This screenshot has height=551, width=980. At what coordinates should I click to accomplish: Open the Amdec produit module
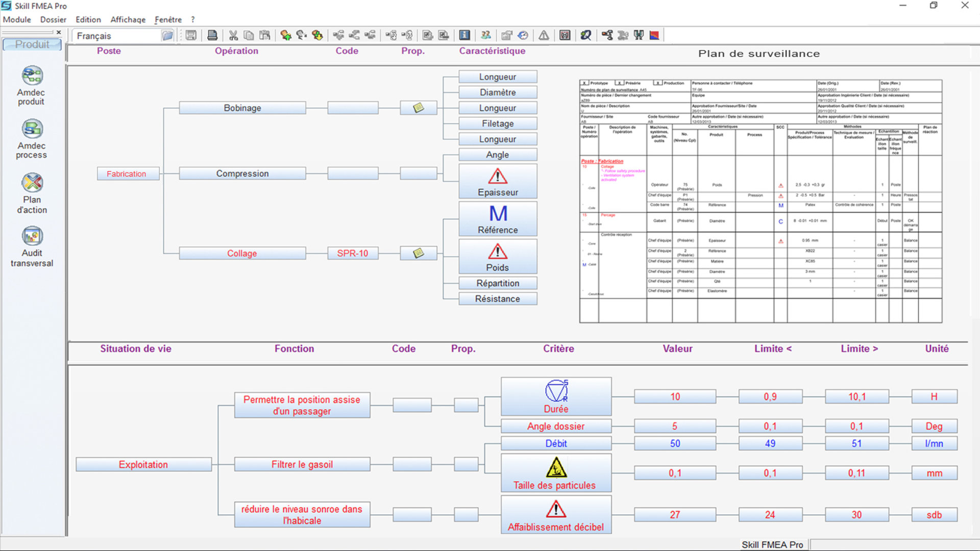tap(32, 86)
